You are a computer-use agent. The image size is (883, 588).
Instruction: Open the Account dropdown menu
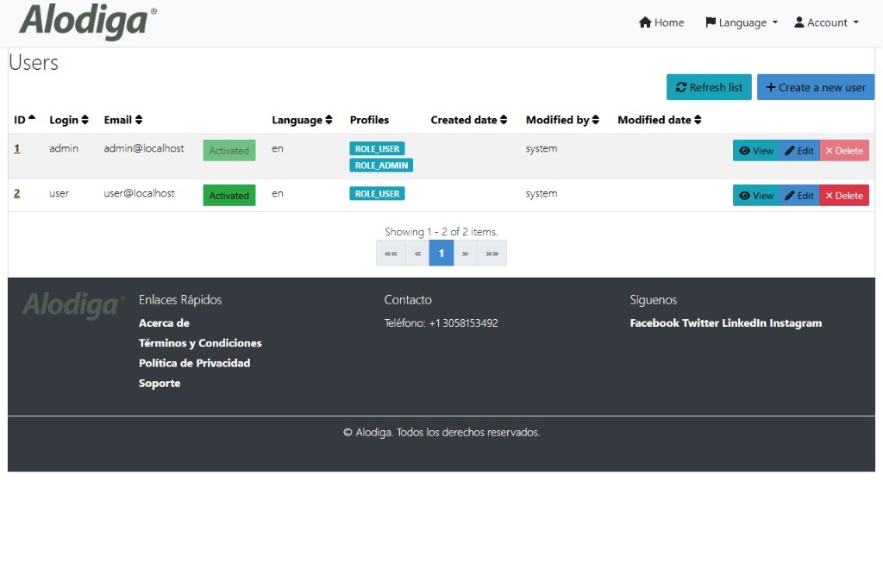click(x=825, y=22)
